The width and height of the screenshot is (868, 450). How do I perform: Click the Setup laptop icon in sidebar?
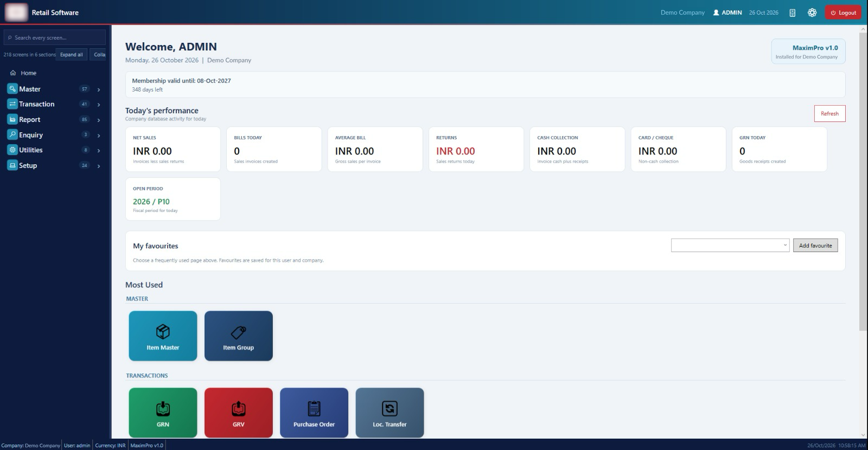coord(12,165)
